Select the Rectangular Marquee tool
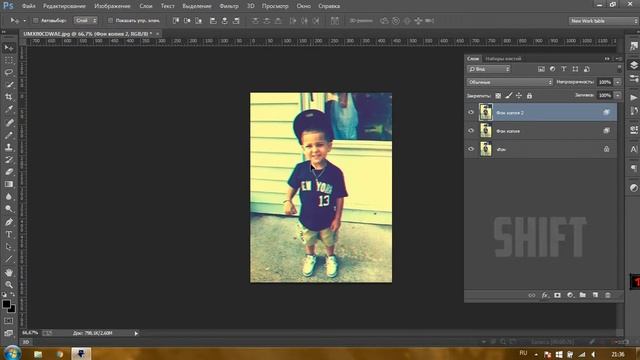Screen dimensions: 640x360 [9, 60]
